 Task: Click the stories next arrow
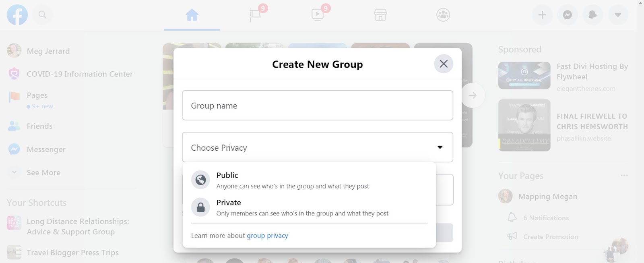473,95
